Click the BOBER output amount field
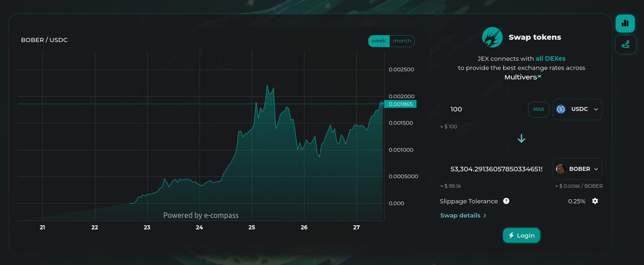Screen dimensions: 644x265 pyautogui.click(x=496, y=169)
